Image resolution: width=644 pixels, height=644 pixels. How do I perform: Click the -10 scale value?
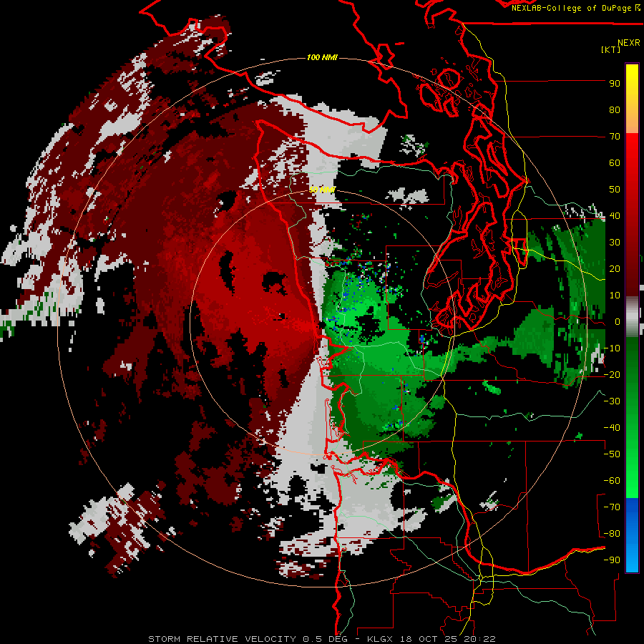point(612,348)
